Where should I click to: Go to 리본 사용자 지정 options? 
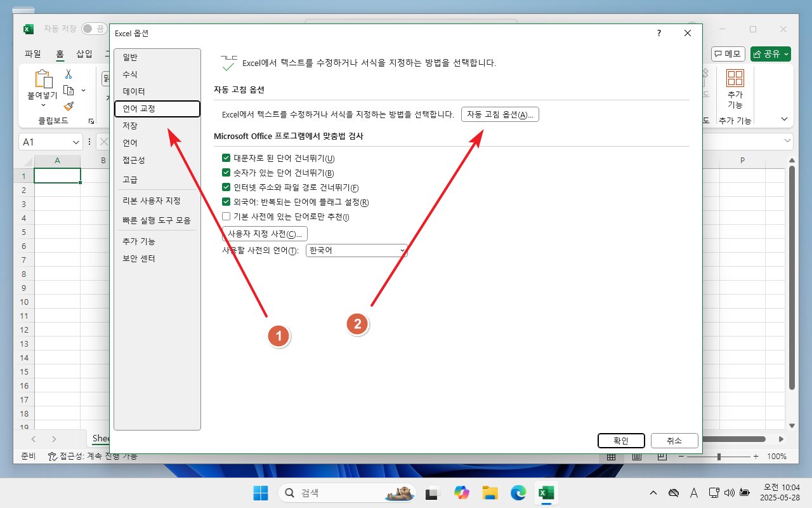click(157, 201)
